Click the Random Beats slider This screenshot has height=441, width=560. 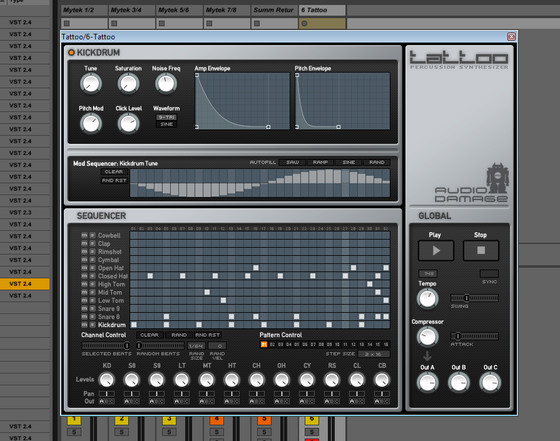(x=160, y=345)
